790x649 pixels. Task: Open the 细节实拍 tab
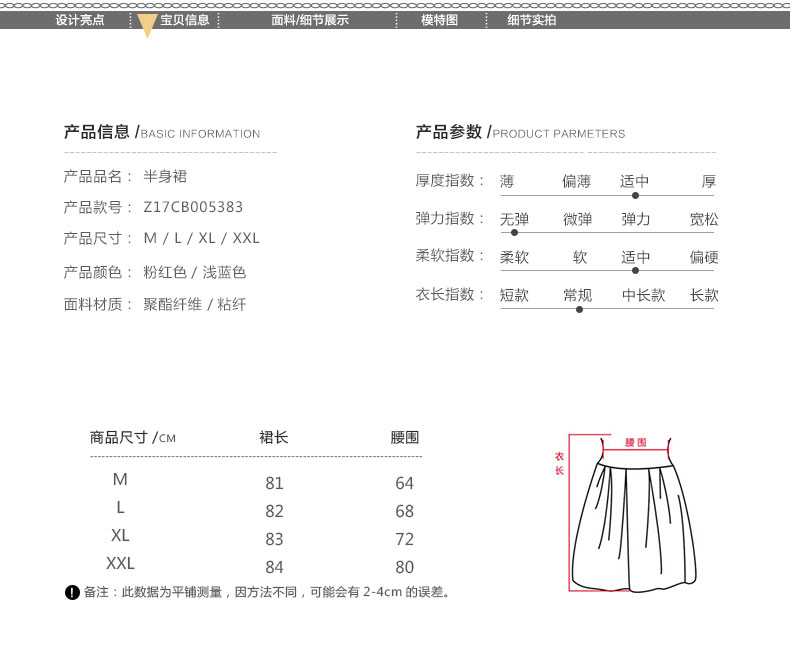pyautogui.click(x=531, y=20)
